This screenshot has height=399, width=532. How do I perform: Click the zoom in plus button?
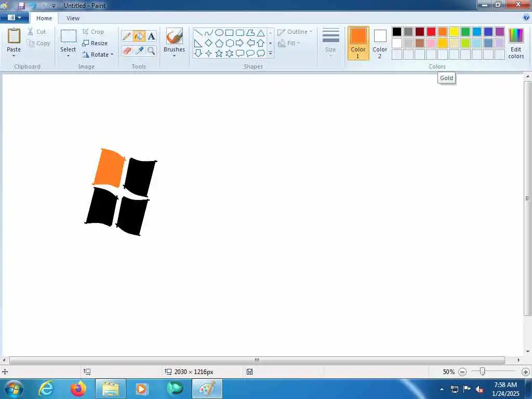pos(526,372)
